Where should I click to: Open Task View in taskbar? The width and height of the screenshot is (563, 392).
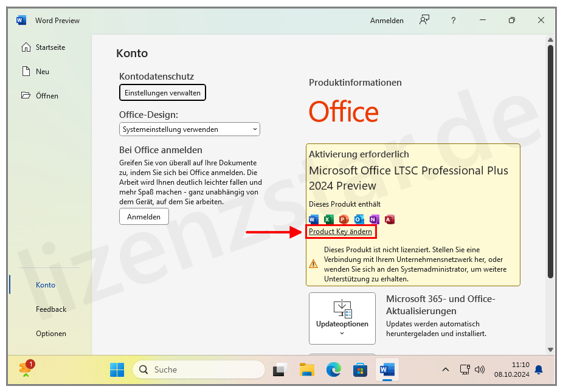[x=280, y=370]
